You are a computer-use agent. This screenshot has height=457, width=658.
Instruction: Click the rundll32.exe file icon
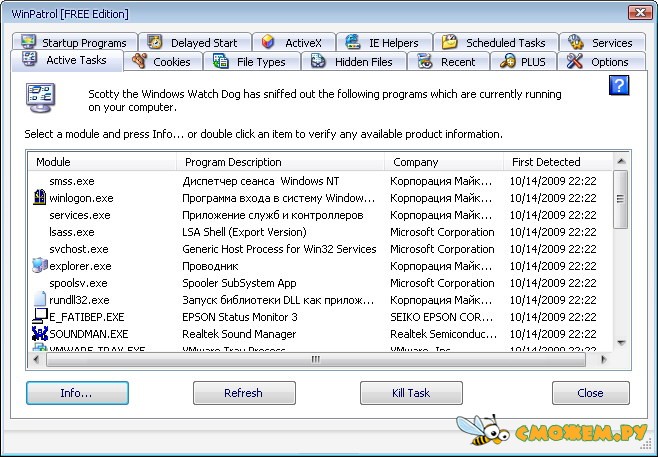tap(39, 299)
